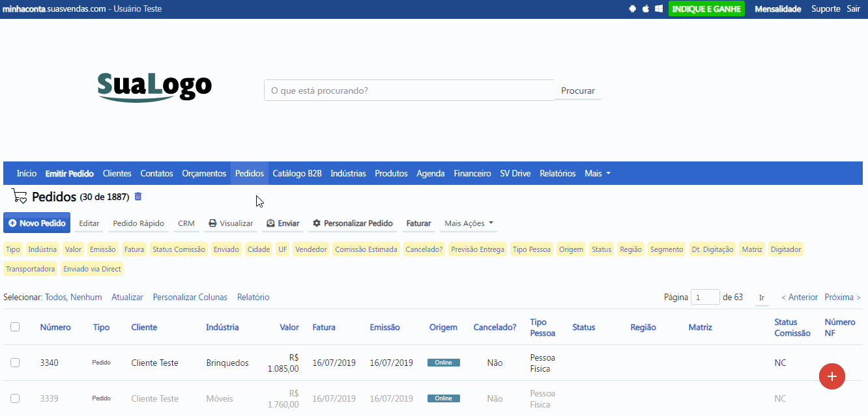Open the Relatório link below filters
The image size is (868, 416).
253,297
